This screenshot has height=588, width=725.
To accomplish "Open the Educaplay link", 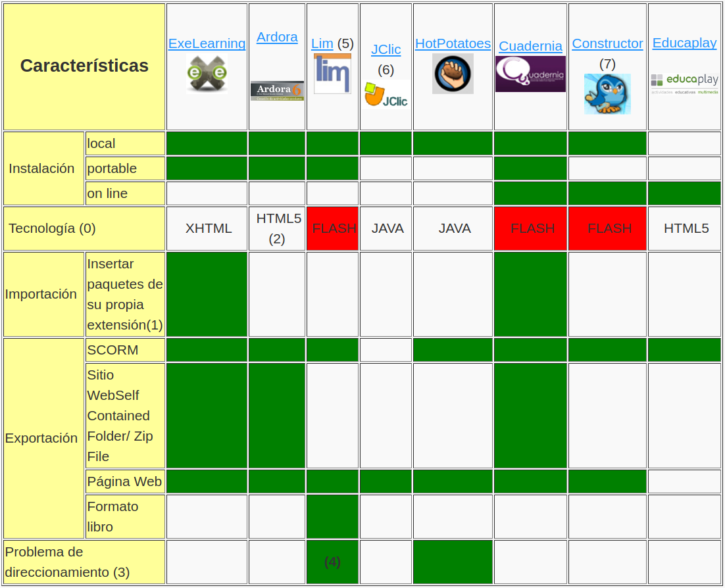I will (x=684, y=43).
